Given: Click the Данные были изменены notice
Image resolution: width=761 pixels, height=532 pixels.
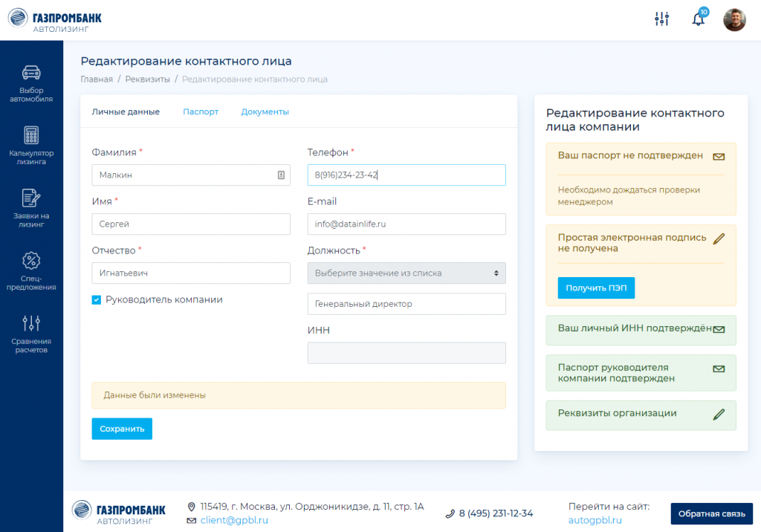Looking at the screenshot, I should (299, 395).
